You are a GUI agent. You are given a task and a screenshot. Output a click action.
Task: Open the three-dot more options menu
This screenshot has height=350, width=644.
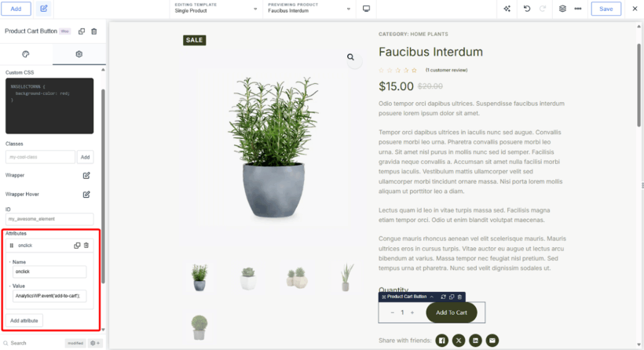coord(578,9)
